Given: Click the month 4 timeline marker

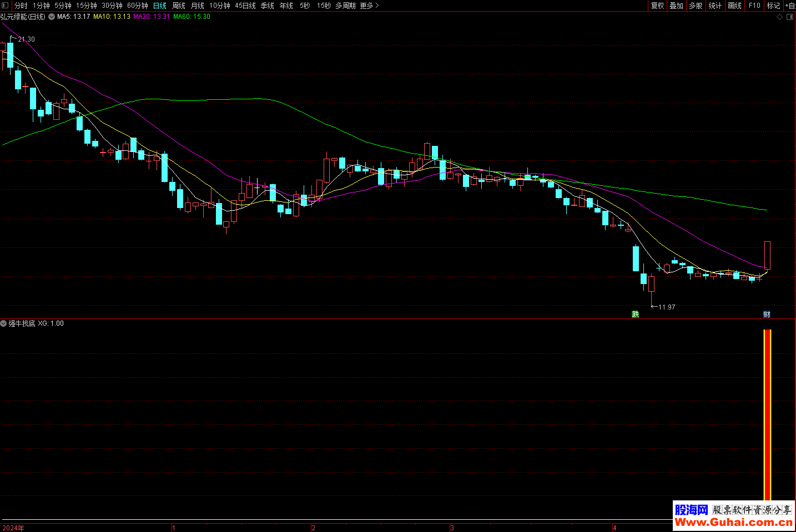Looking at the screenshot, I should click(615, 528).
